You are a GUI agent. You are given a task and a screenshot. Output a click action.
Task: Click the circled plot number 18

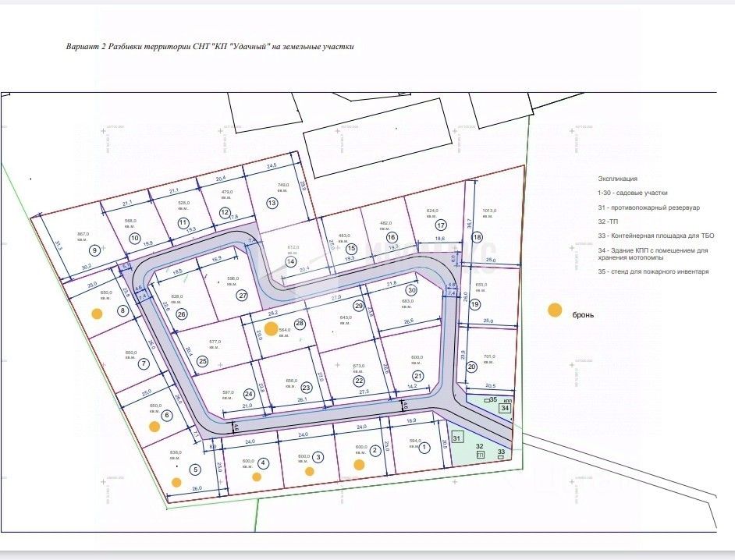[x=478, y=237]
